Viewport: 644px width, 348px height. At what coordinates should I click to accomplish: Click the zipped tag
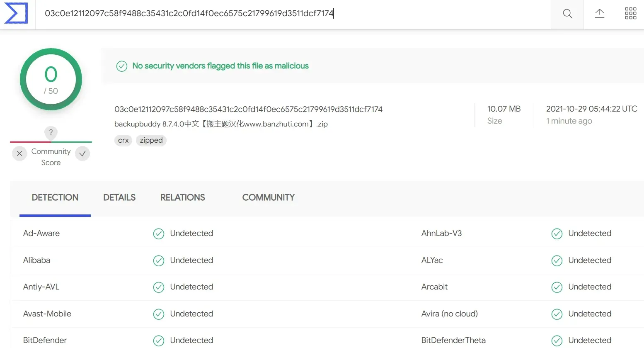coord(151,141)
